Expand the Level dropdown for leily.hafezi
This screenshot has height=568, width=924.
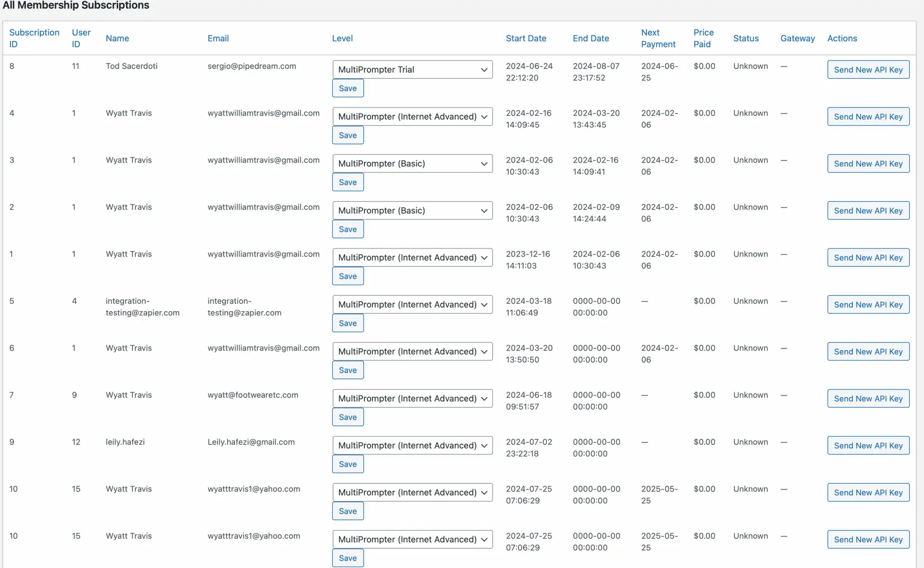pyautogui.click(x=412, y=445)
